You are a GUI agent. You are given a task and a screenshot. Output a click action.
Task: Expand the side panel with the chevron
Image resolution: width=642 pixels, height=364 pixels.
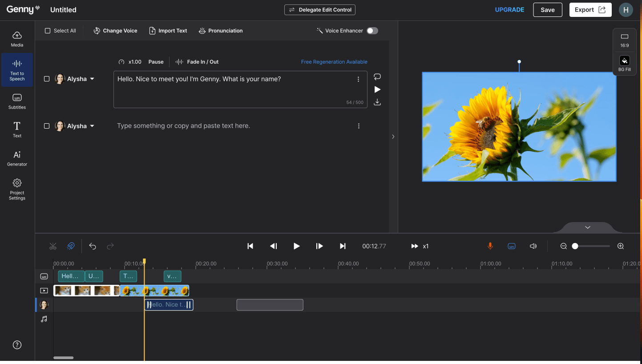tap(393, 137)
